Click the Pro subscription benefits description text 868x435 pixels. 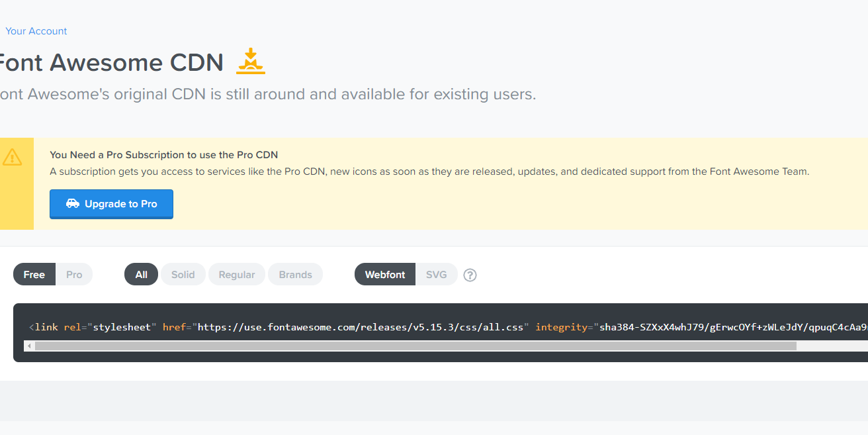click(x=429, y=171)
